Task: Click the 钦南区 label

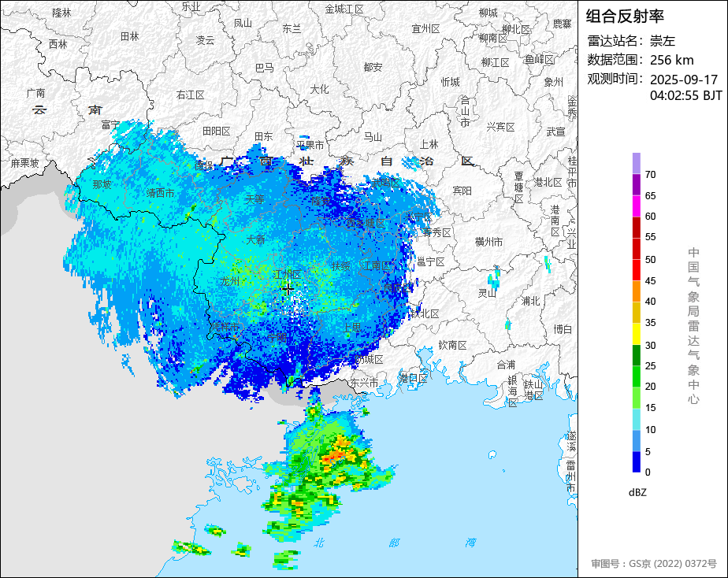Action: click(x=453, y=346)
